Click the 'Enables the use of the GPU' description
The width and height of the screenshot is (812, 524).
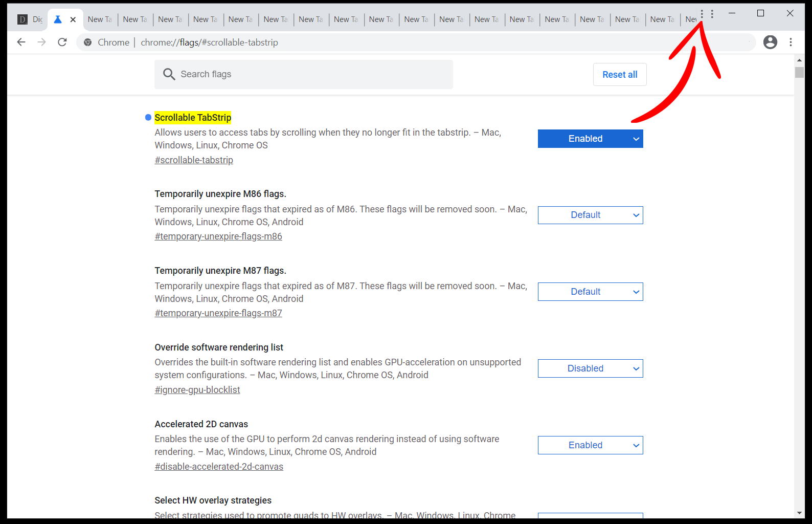pos(327,445)
